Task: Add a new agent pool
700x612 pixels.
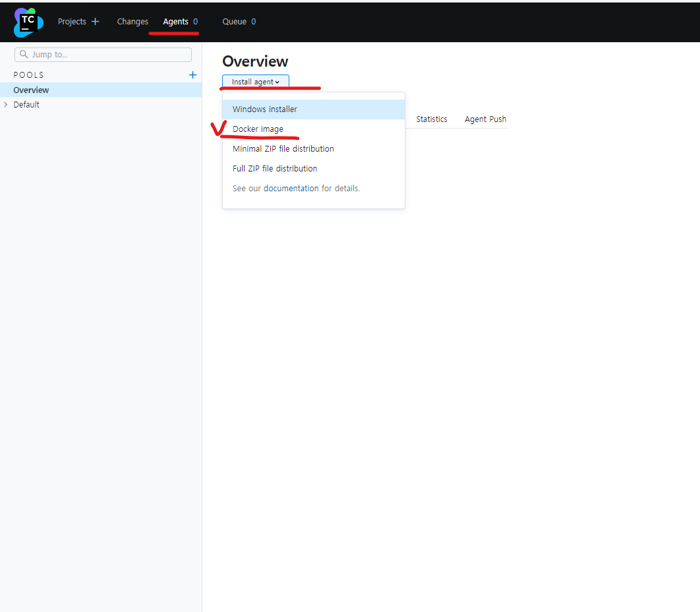Action: pyautogui.click(x=193, y=75)
